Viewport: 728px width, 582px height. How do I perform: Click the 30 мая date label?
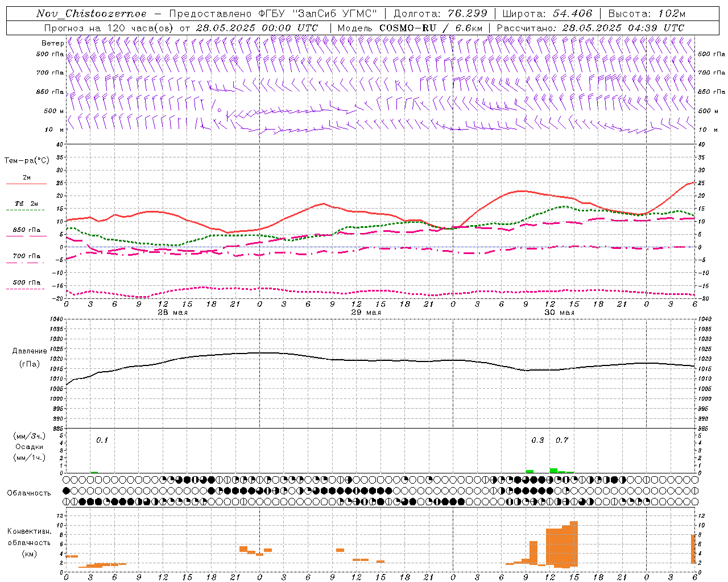coord(560,313)
